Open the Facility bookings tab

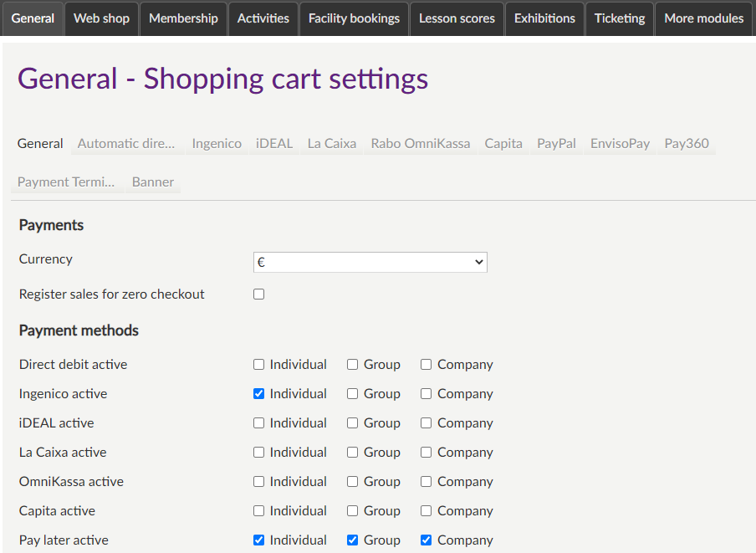point(354,18)
